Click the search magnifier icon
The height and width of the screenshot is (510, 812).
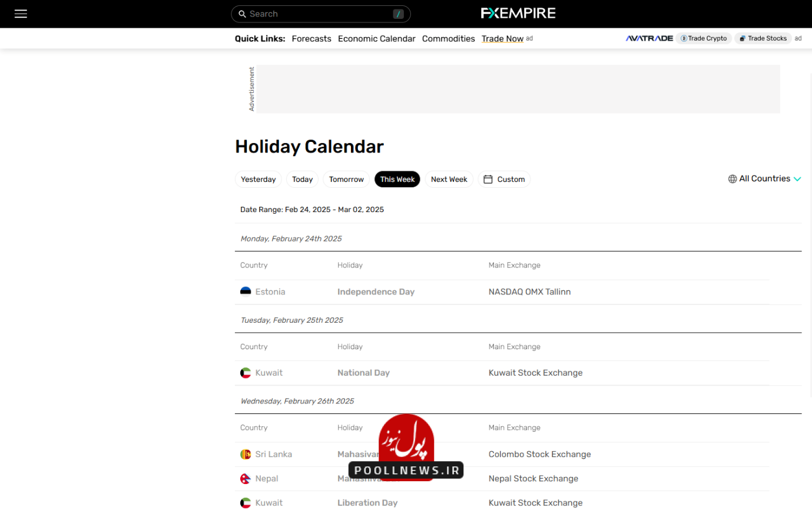pyautogui.click(x=241, y=14)
